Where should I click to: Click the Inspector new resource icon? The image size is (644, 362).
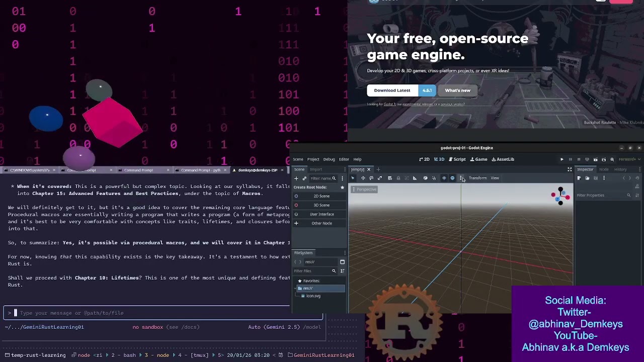(x=579, y=178)
